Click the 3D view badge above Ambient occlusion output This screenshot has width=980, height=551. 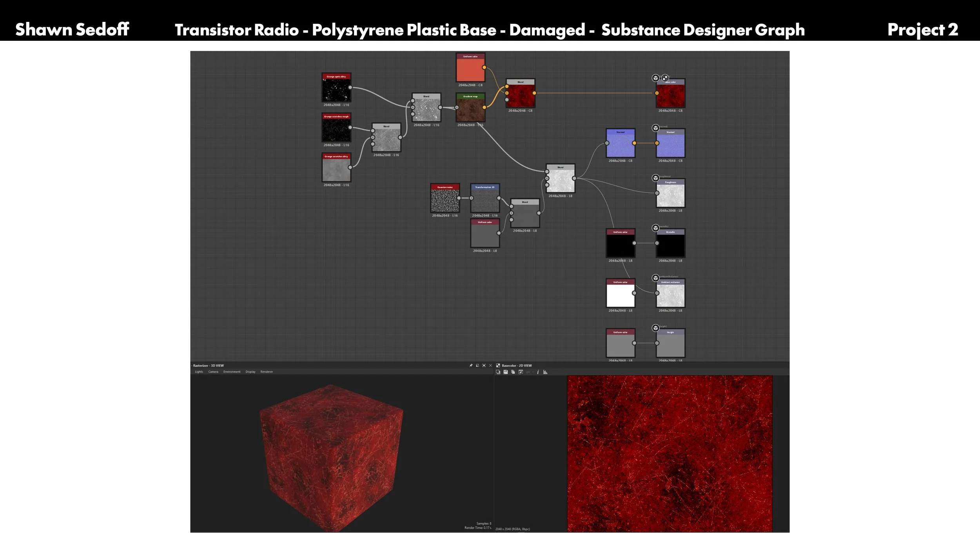click(655, 278)
